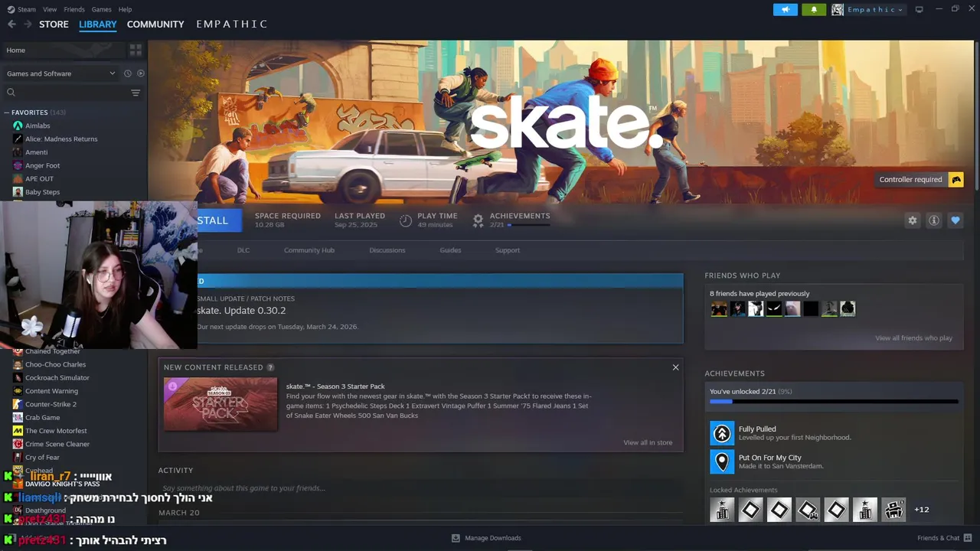This screenshot has width=980, height=551.
Task: Dismiss the New Content Released panel
Action: (675, 367)
